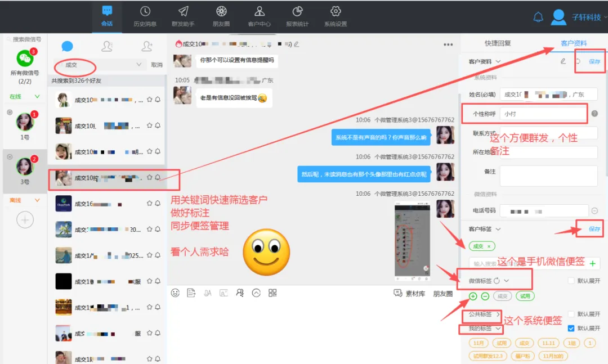This screenshot has height=364, width=608.
Task: Open the 客户中心 customer center
Action: tap(259, 17)
